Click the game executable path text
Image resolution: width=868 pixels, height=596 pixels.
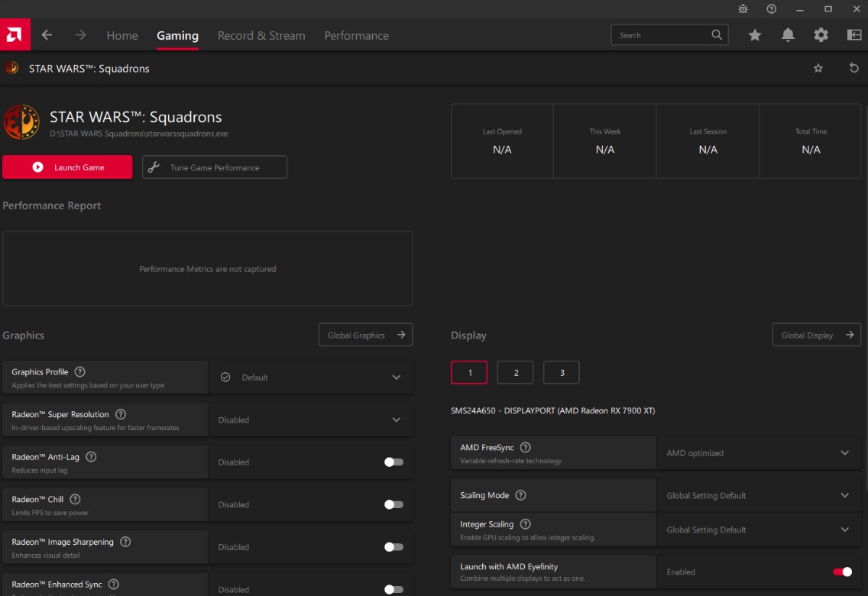click(x=138, y=134)
